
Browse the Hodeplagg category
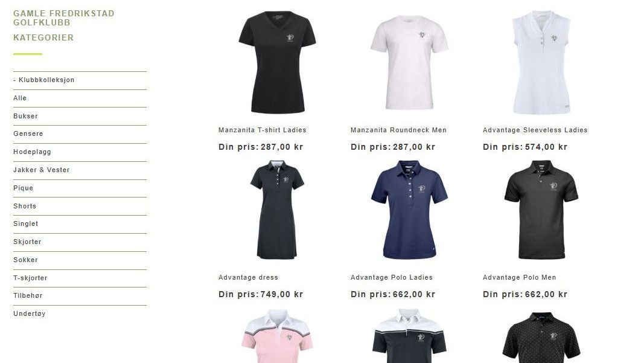[x=32, y=152]
